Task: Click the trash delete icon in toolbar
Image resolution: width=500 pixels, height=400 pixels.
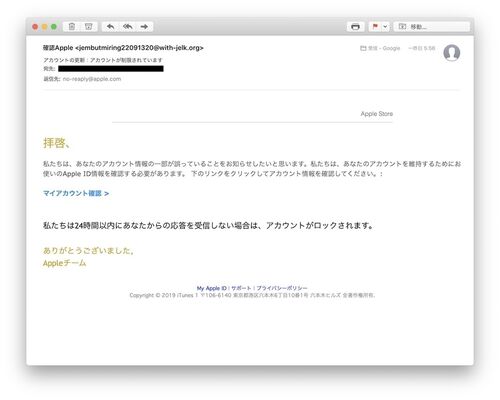Action: pos(72,27)
